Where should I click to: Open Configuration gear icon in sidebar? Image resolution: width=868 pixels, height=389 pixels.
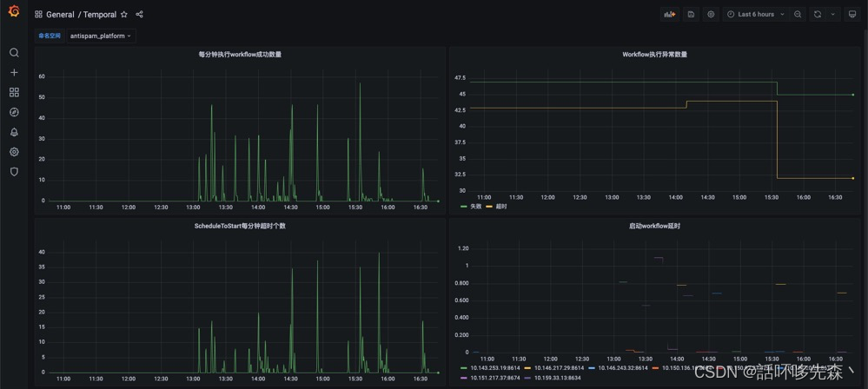[15, 152]
